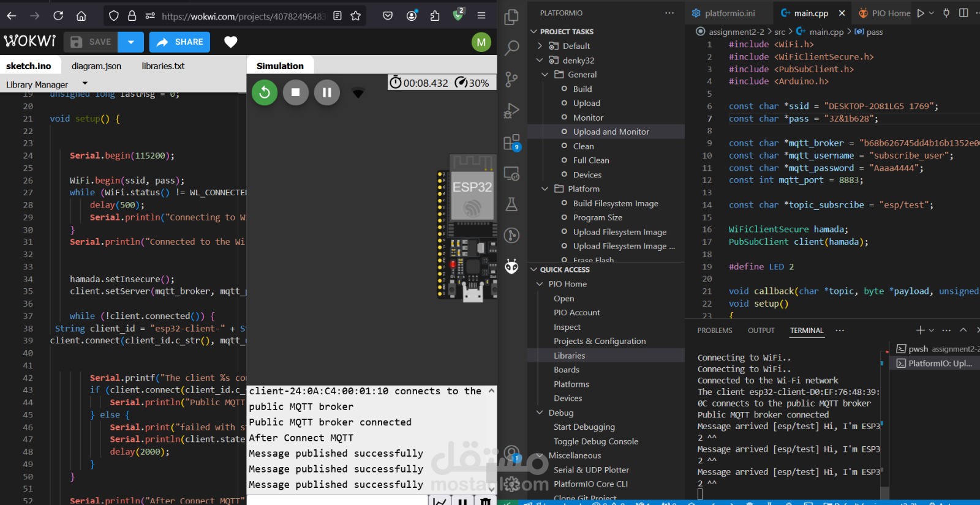Collapse the QUICK ACCESS section
The width and height of the screenshot is (980, 505).
(534, 269)
